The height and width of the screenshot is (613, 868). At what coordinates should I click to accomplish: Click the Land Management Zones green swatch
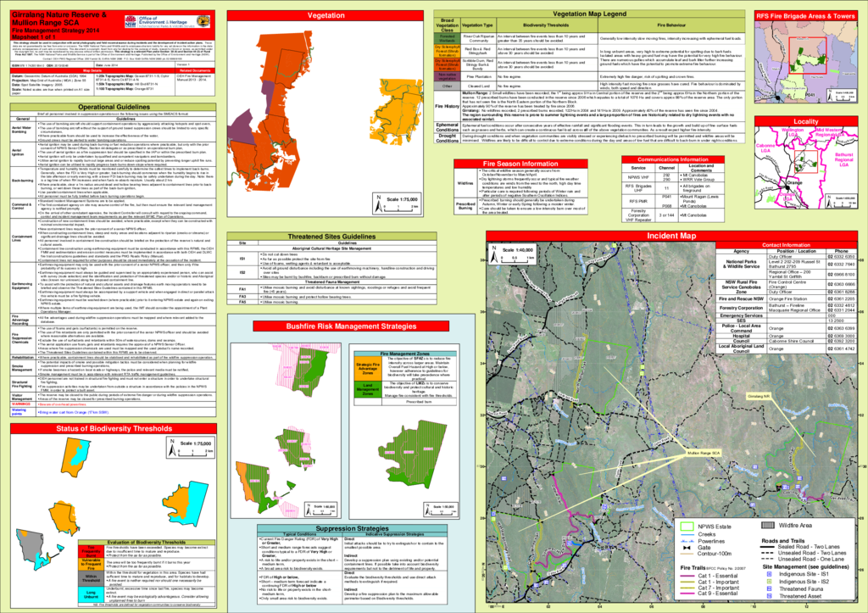pos(368,388)
